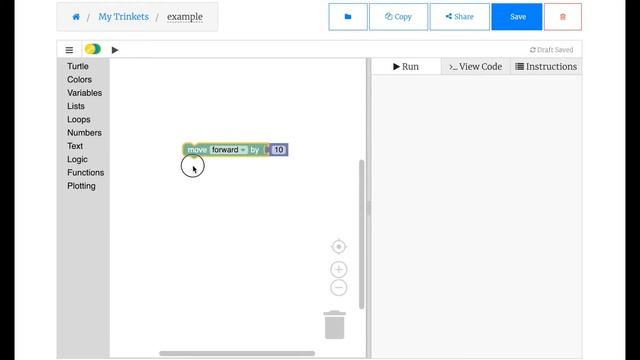Share the trinket
The image size is (640, 360).
[460, 17]
